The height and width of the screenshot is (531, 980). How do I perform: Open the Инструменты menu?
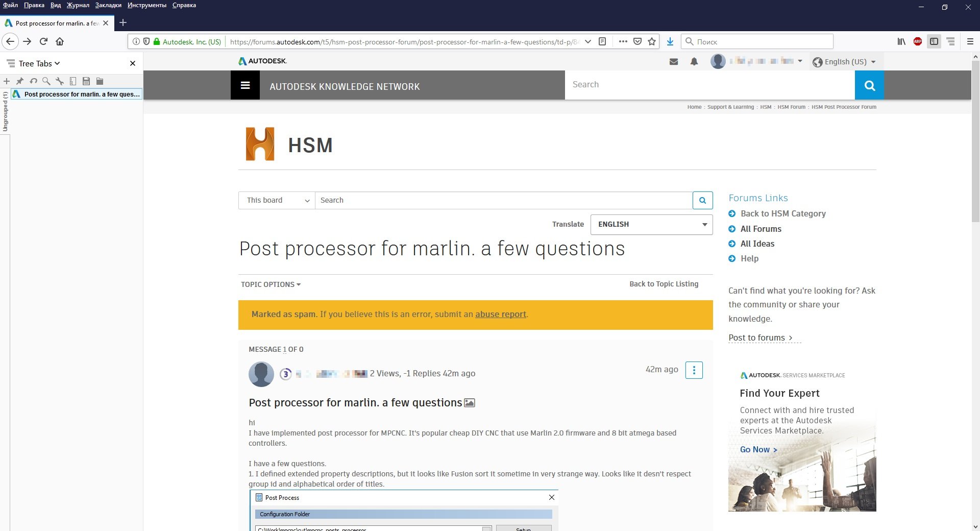click(x=147, y=5)
